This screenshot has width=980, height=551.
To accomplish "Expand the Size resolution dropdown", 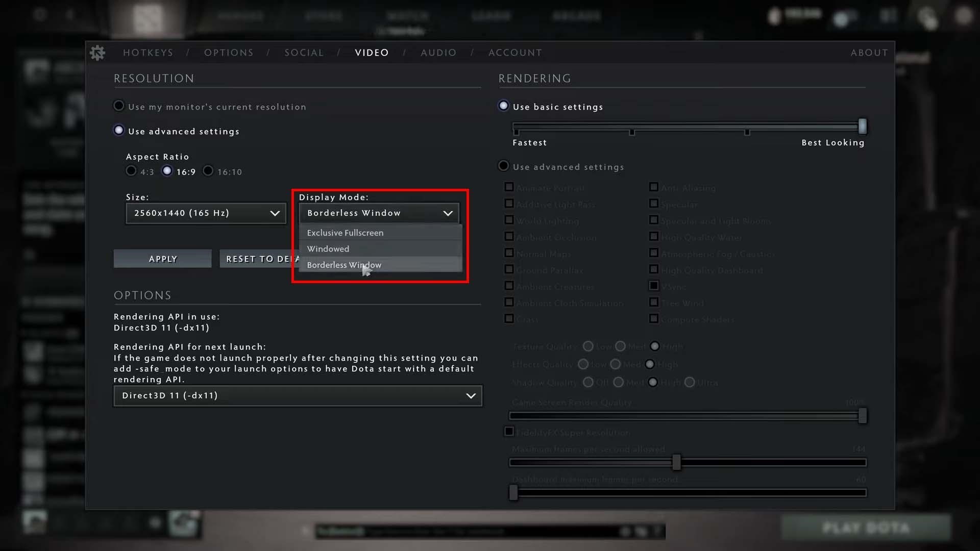I will coord(273,213).
